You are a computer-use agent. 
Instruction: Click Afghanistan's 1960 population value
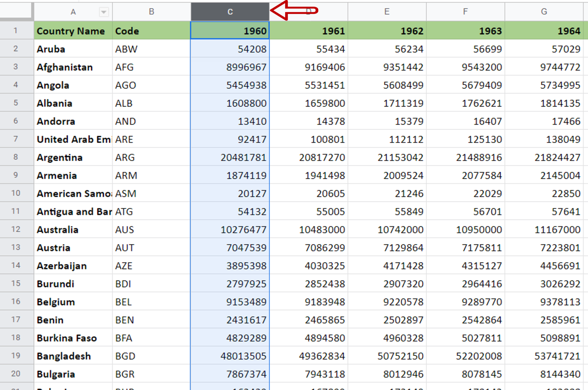coord(230,67)
